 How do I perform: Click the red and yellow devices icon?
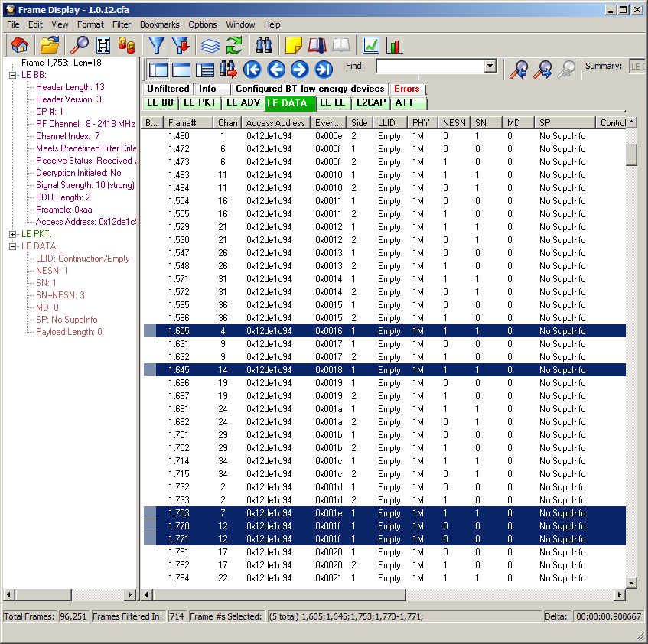click(x=126, y=45)
